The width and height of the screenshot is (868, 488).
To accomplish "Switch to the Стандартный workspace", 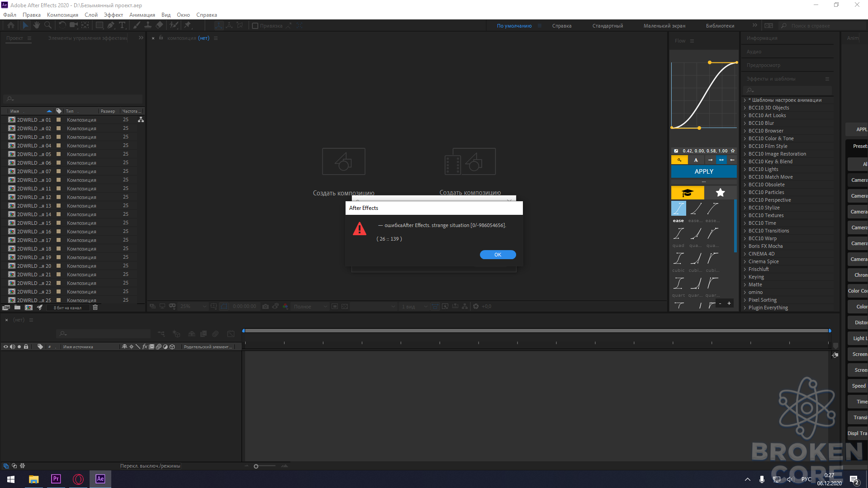I will pyautogui.click(x=607, y=26).
